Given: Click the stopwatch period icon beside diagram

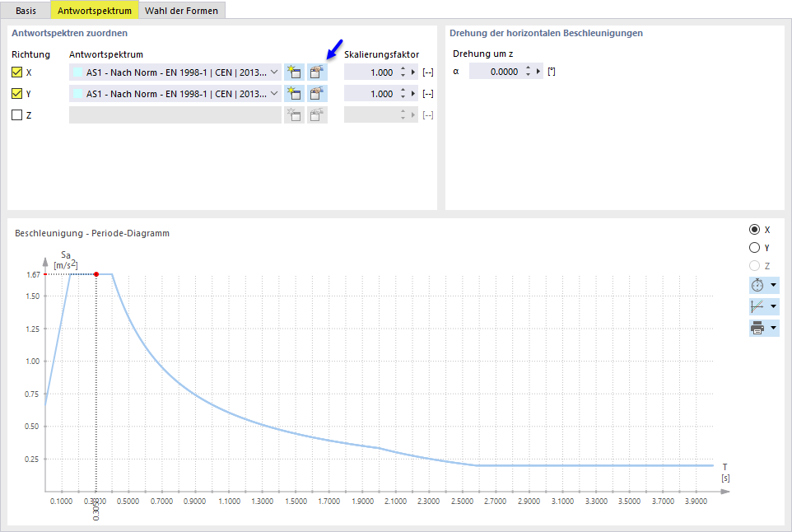Looking at the screenshot, I should pyautogui.click(x=757, y=285).
